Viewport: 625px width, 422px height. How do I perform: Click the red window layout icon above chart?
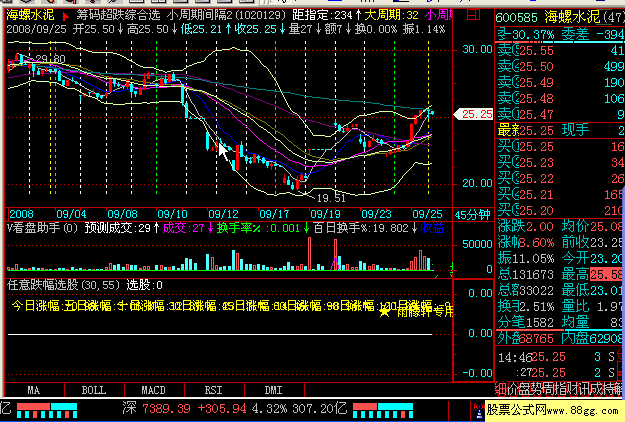coord(473,15)
